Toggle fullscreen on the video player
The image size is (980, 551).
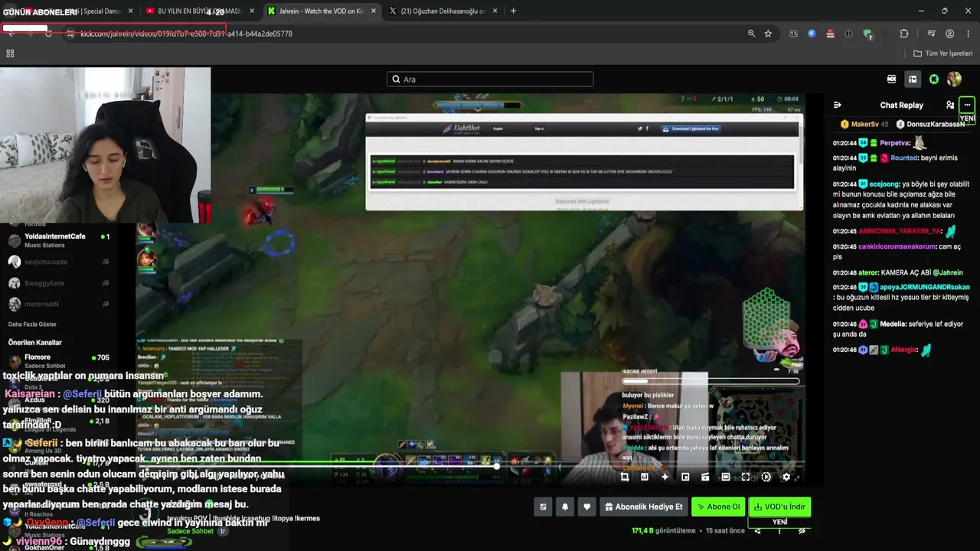click(x=746, y=477)
